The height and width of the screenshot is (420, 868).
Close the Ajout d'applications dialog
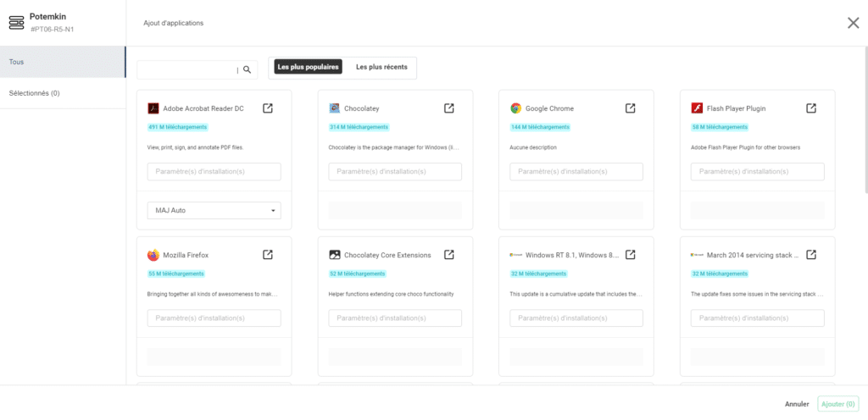(853, 23)
